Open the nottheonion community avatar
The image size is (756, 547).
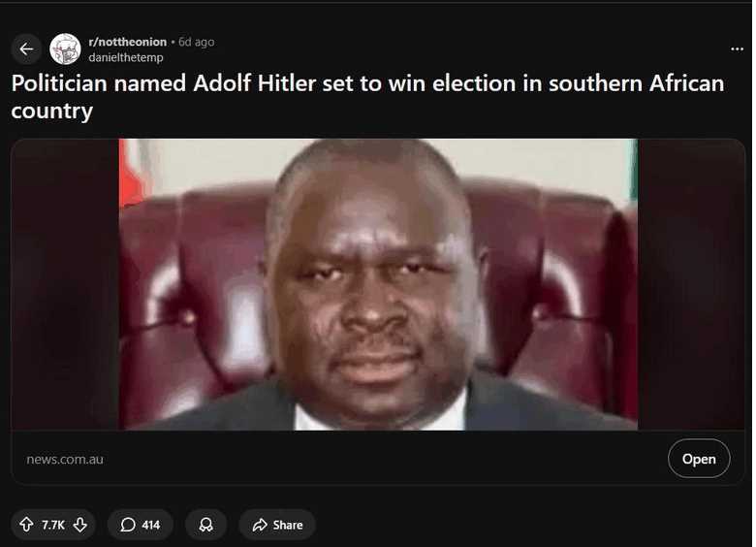(65, 49)
